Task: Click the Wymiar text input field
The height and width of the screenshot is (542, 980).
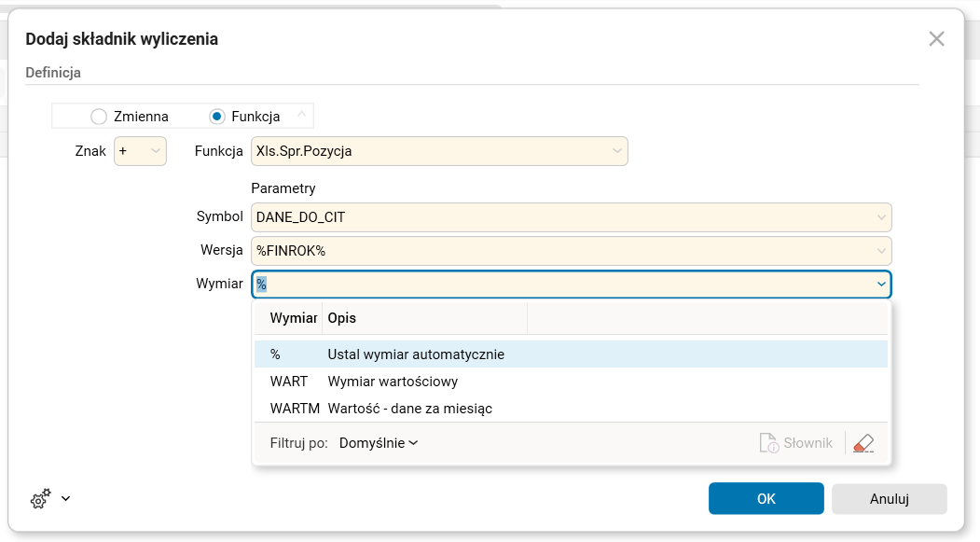Action: pos(559,285)
